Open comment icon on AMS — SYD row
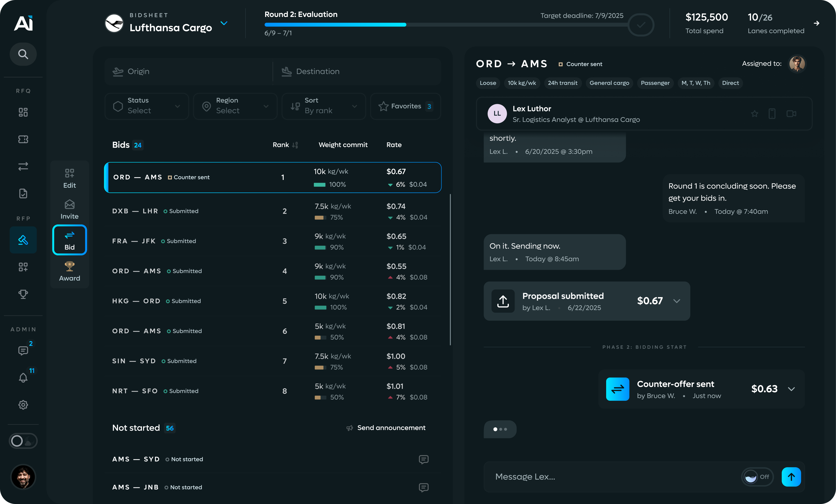836x504 pixels. point(423,460)
